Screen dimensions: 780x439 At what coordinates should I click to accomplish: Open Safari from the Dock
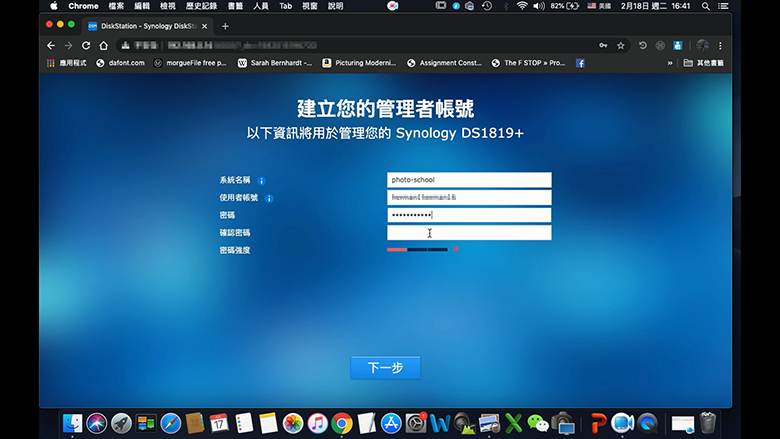[x=171, y=424]
